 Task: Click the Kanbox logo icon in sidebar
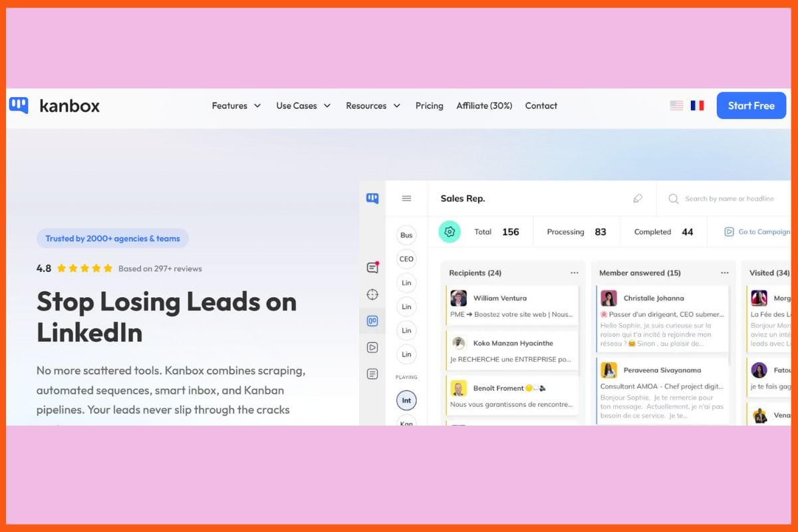372,198
